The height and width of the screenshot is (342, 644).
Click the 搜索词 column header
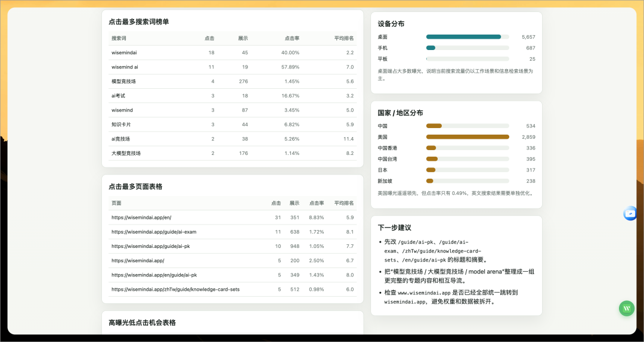point(119,38)
